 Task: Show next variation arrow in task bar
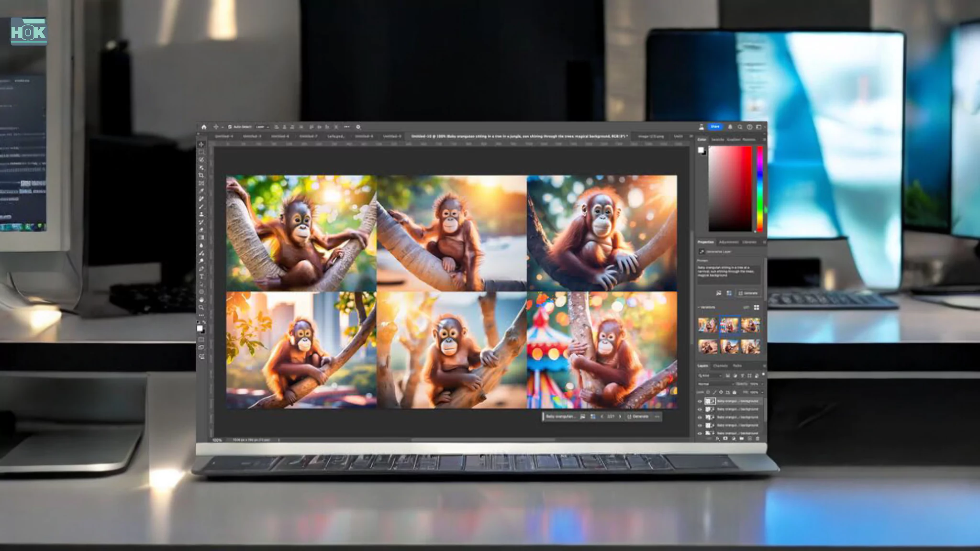point(620,417)
